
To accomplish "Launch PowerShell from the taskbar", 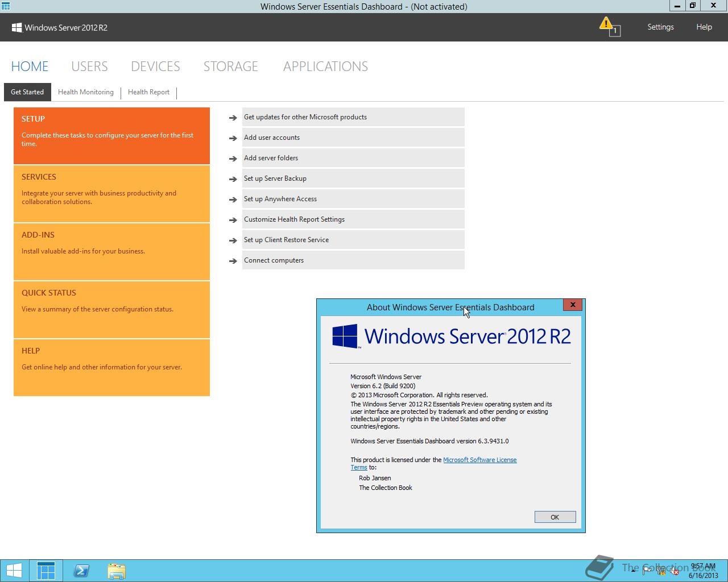I will coord(81,571).
